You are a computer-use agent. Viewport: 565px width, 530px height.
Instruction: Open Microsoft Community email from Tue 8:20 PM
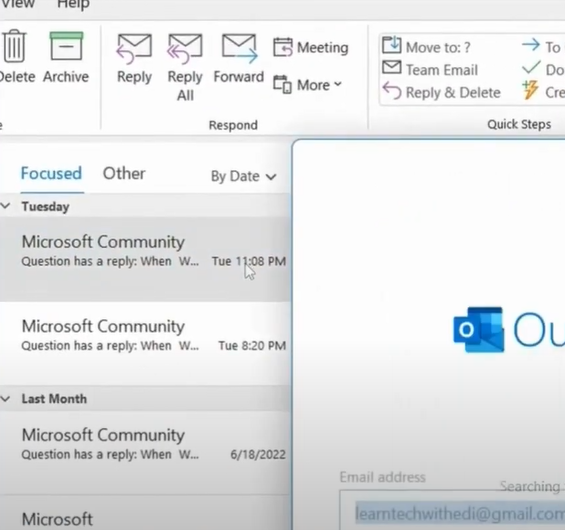(145, 343)
